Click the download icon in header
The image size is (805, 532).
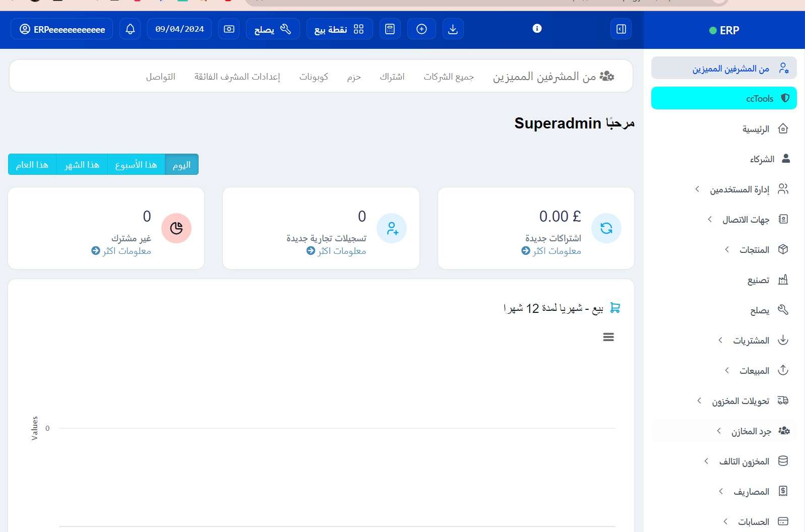pyautogui.click(x=453, y=29)
